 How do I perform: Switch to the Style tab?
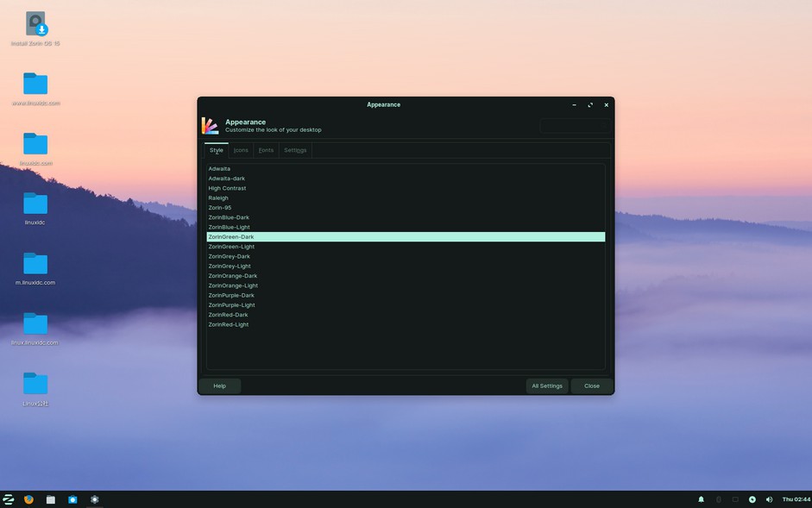[x=217, y=150]
